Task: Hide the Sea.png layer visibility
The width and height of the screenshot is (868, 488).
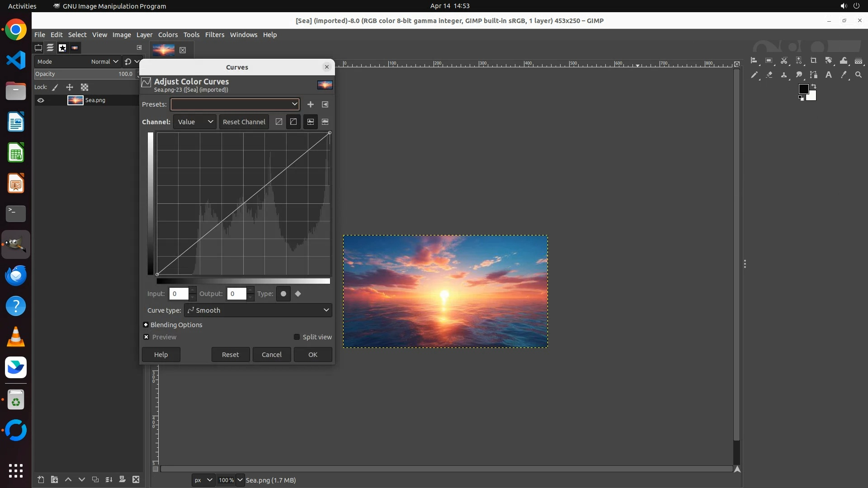Action: [41, 100]
